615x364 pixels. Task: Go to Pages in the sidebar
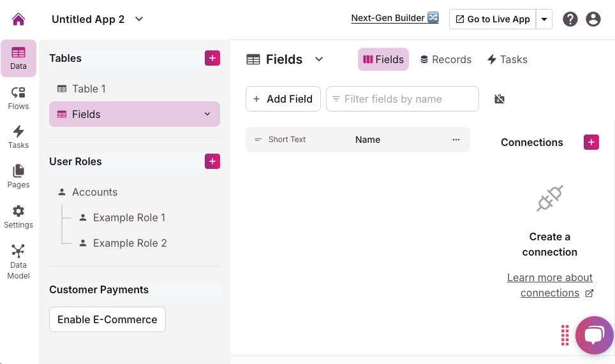[19, 177]
